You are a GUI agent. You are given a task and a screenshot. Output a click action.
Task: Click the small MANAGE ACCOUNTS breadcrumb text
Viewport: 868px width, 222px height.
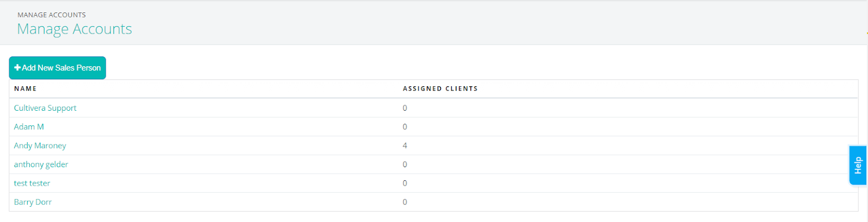(x=52, y=15)
